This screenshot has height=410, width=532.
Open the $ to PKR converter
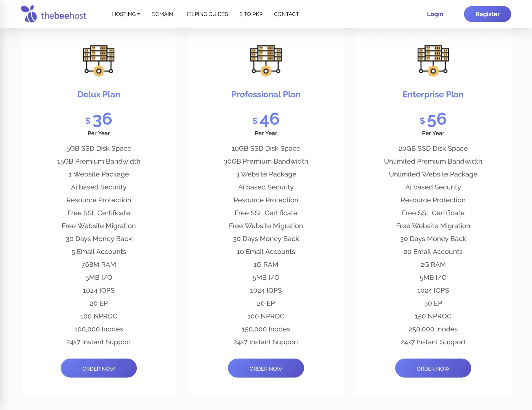[x=251, y=14]
